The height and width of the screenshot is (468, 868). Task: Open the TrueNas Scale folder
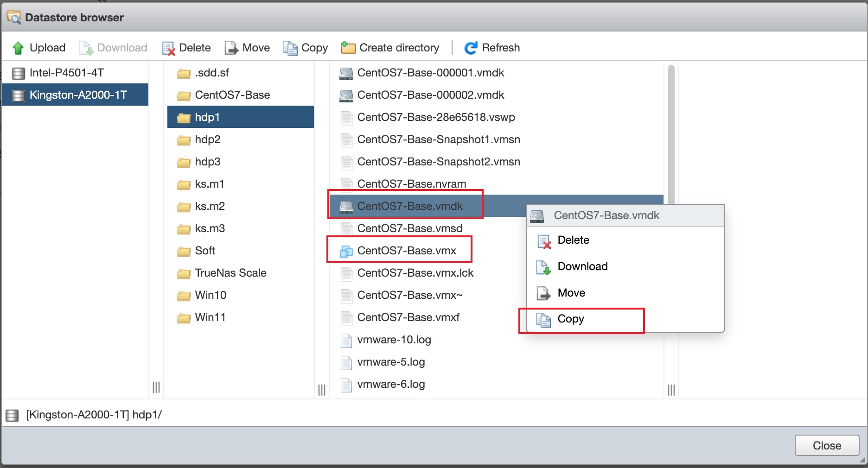230,273
